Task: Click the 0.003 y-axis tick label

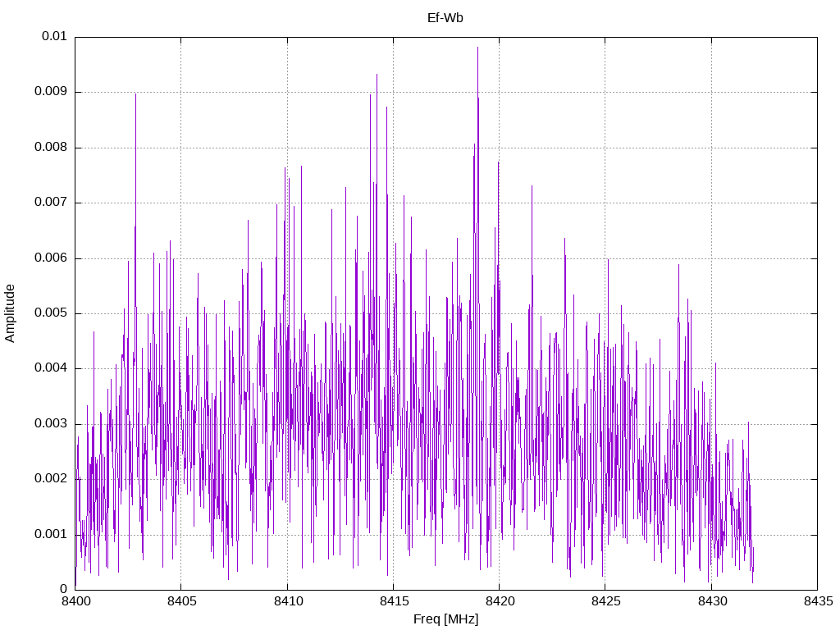Action: (x=51, y=424)
